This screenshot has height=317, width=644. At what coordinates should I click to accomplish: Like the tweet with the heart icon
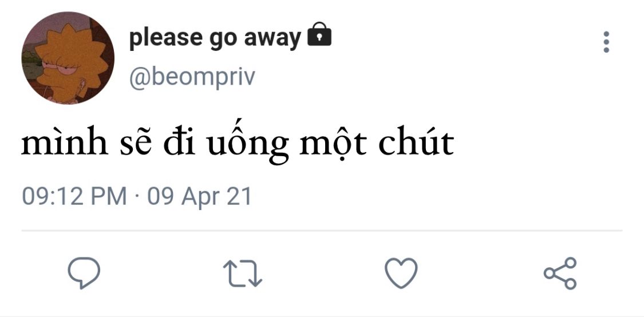401,273
